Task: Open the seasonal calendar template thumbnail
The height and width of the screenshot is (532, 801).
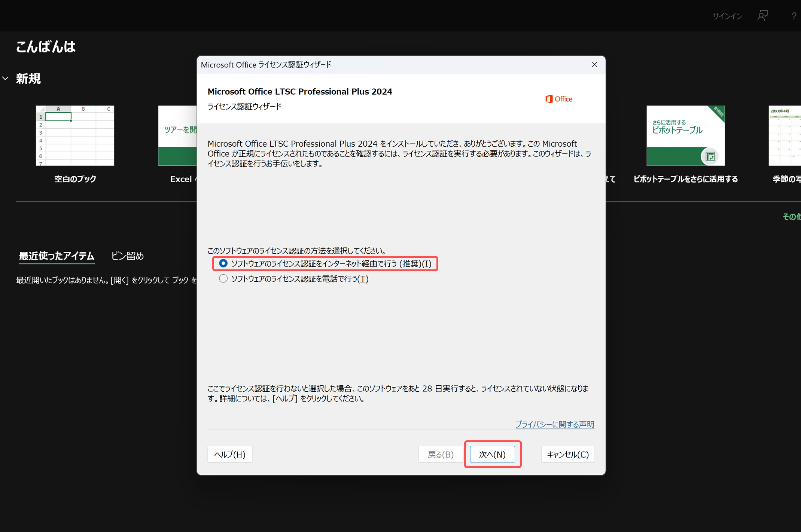Action: (x=785, y=135)
